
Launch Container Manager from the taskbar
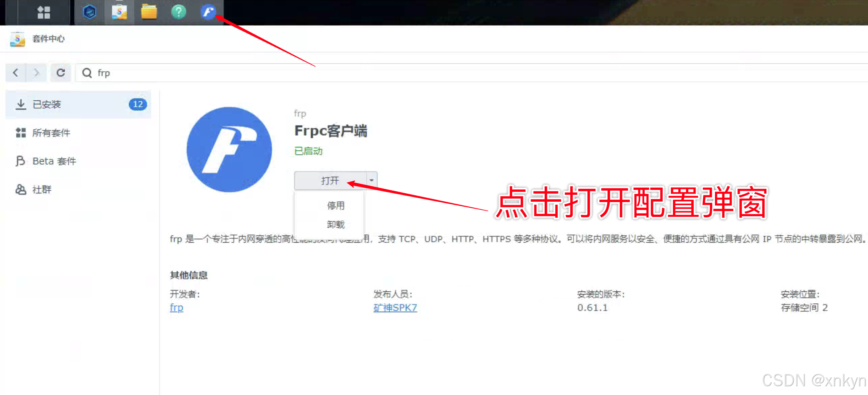point(89,12)
